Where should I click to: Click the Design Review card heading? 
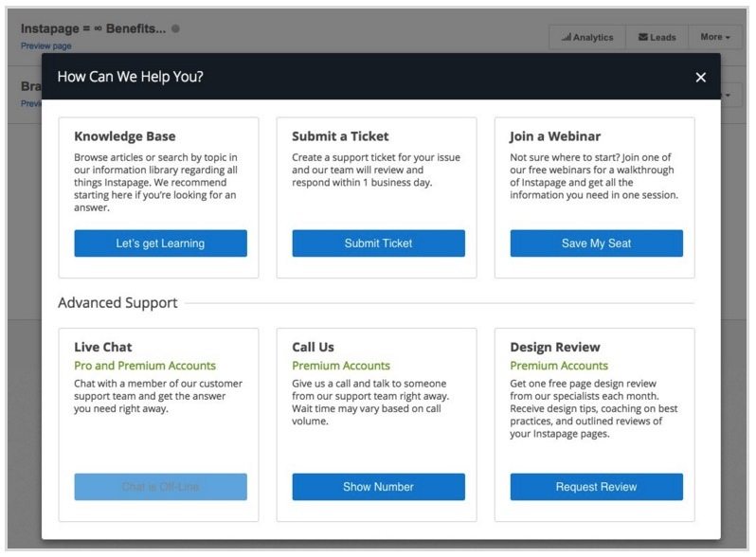coord(555,348)
